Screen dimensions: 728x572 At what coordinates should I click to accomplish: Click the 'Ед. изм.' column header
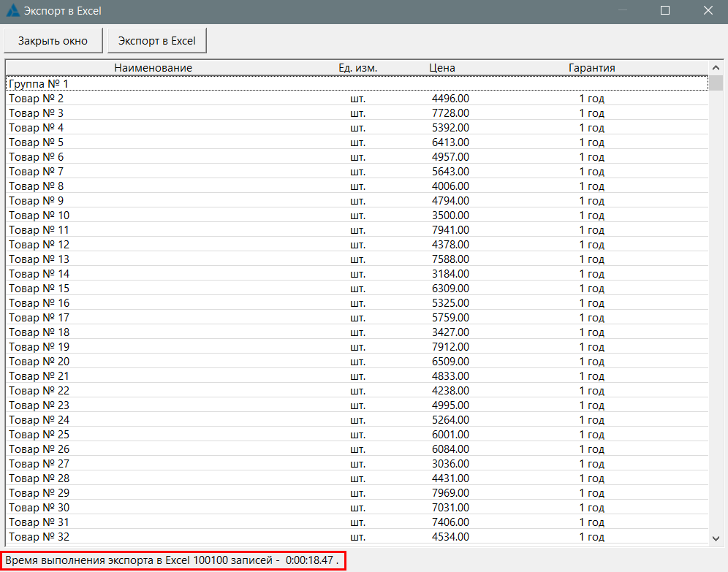click(357, 68)
